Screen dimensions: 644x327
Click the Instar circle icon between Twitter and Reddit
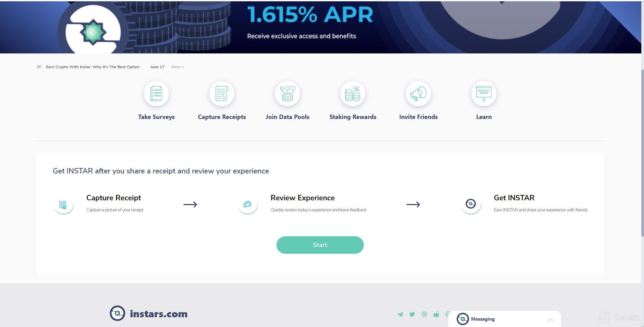tap(424, 314)
